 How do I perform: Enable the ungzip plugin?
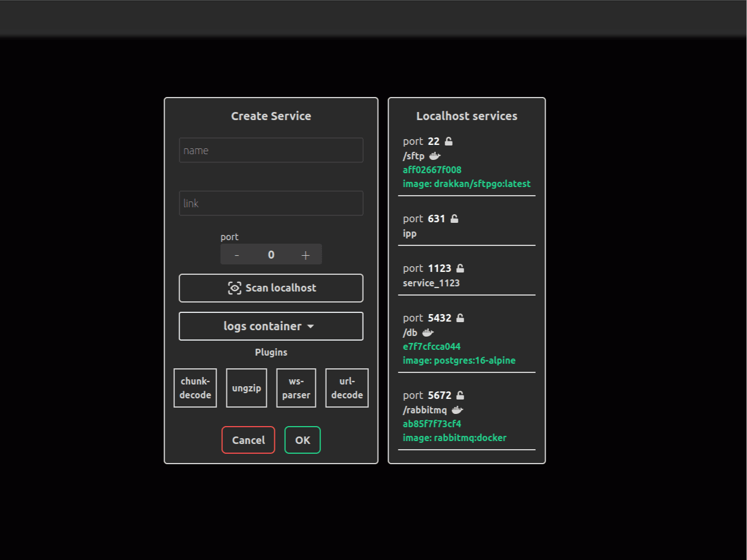click(246, 388)
